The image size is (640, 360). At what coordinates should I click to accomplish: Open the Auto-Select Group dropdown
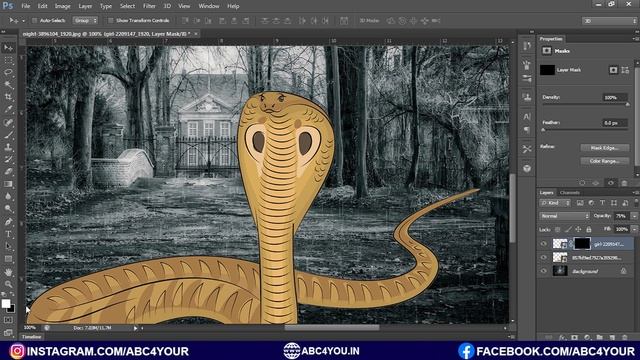[x=85, y=20]
